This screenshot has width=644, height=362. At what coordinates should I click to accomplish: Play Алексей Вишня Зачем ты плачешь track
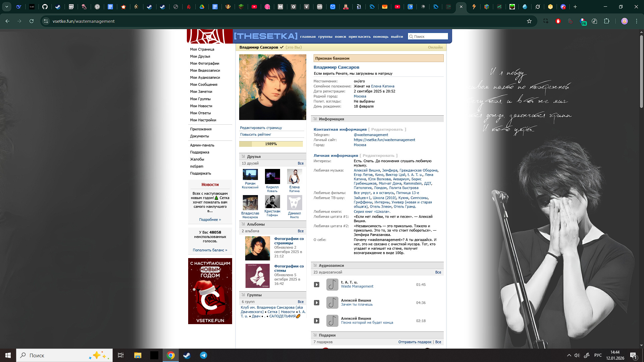tap(316, 303)
